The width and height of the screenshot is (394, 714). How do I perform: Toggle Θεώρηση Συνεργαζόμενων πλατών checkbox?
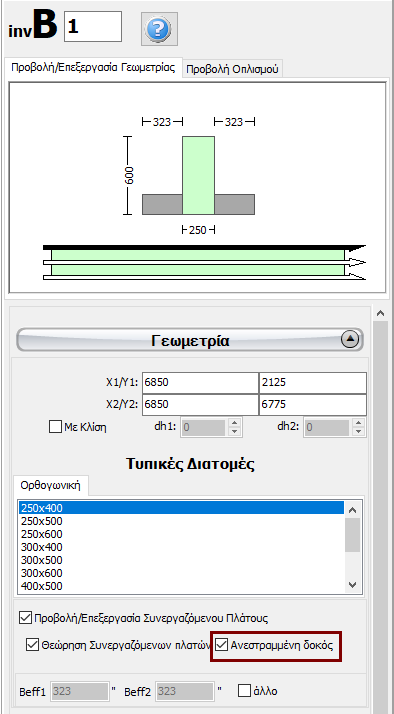[x=32, y=645]
